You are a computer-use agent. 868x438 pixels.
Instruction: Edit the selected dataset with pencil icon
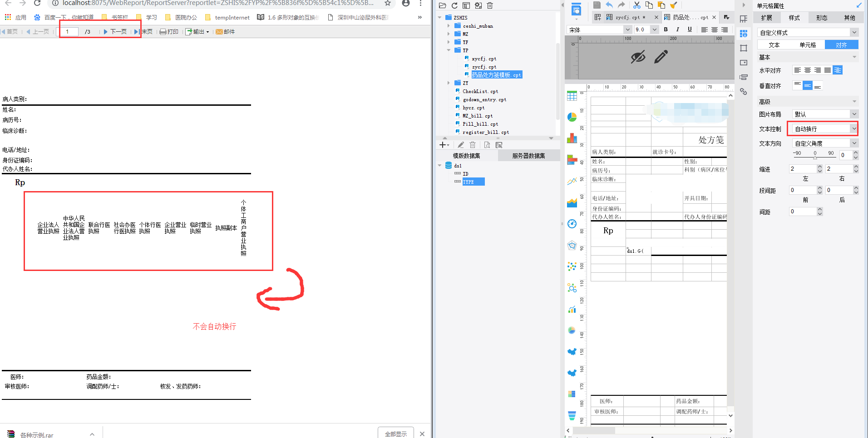point(461,145)
